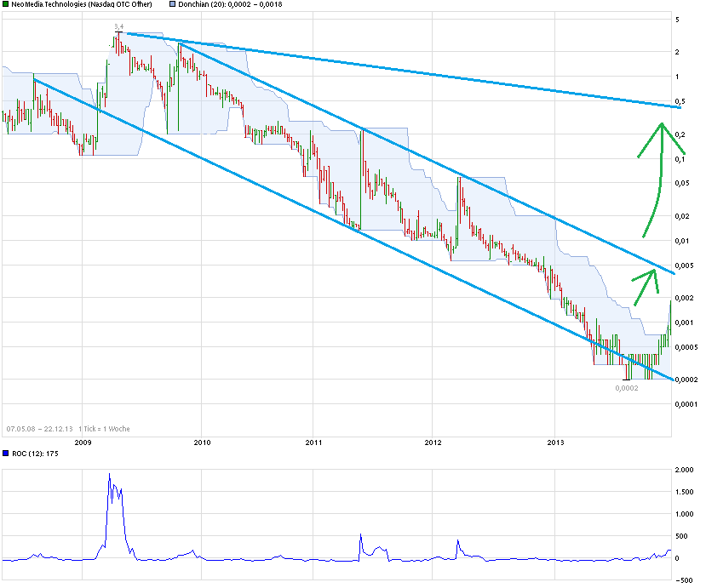Click the 3,4 high price annotation
Viewport: 706px width, 588px height.
(x=118, y=27)
